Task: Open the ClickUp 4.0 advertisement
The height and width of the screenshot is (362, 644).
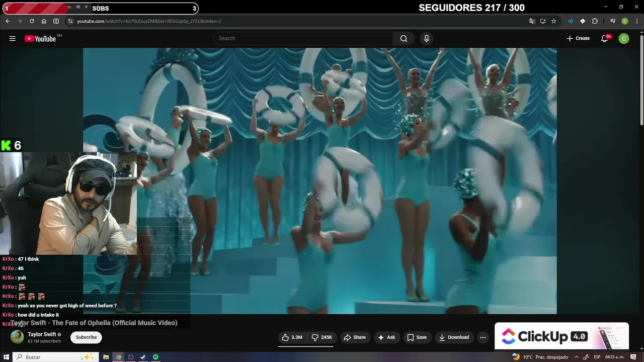Action: (561, 336)
